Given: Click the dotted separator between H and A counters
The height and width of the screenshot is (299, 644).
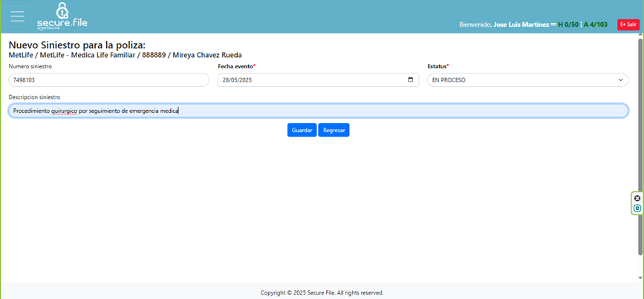Looking at the screenshot, I should pyautogui.click(x=581, y=24).
